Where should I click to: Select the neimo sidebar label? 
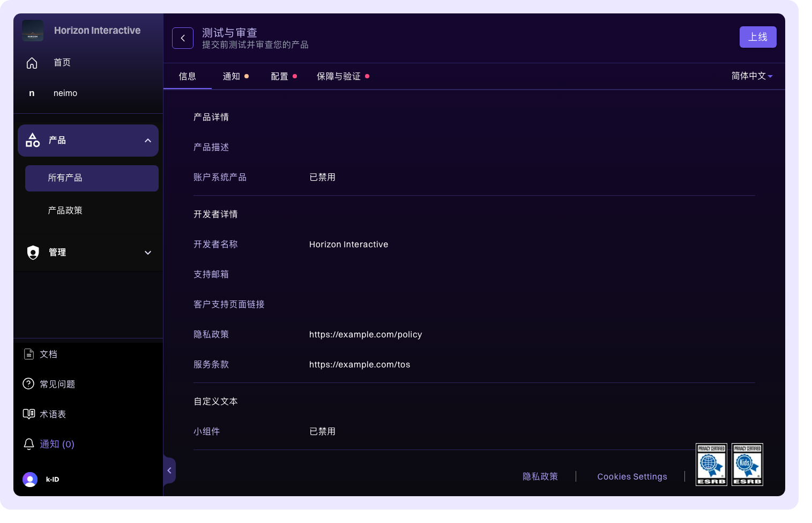click(x=65, y=93)
